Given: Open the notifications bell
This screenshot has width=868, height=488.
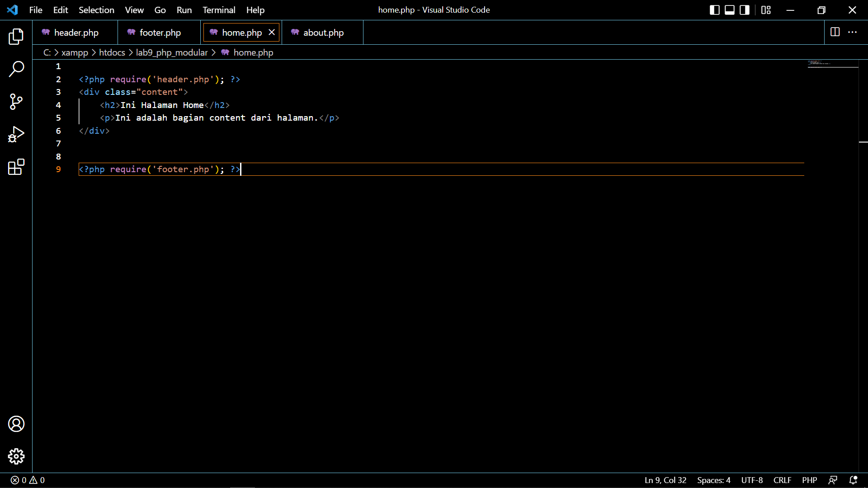Looking at the screenshot, I should [854, 480].
